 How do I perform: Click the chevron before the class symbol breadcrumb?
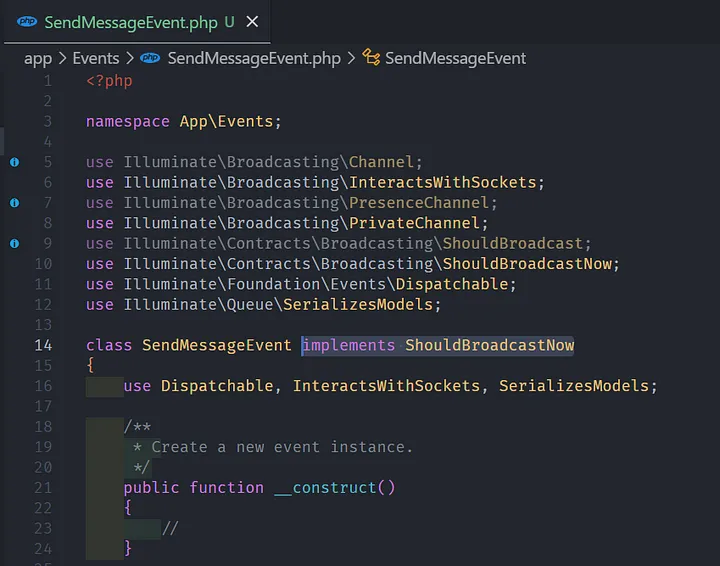tap(351, 58)
